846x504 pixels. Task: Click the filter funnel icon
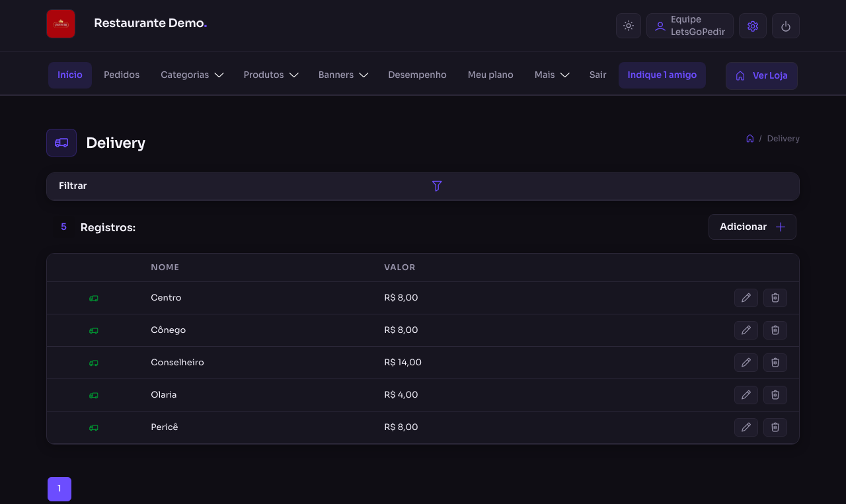coord(437,186)
